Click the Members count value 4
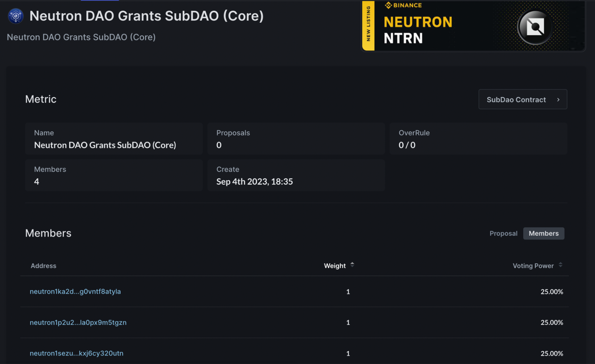The height and width of the screenshot is (364, 595). point(36,182)
